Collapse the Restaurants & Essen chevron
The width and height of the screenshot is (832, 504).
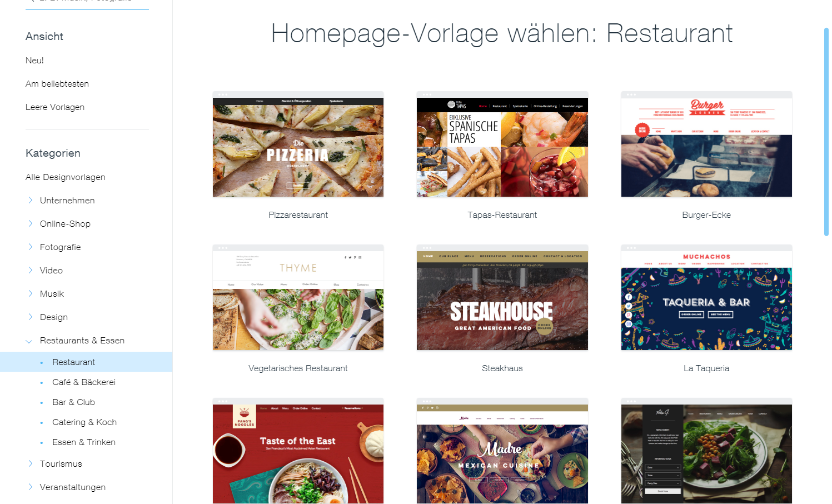click(29, 341)
